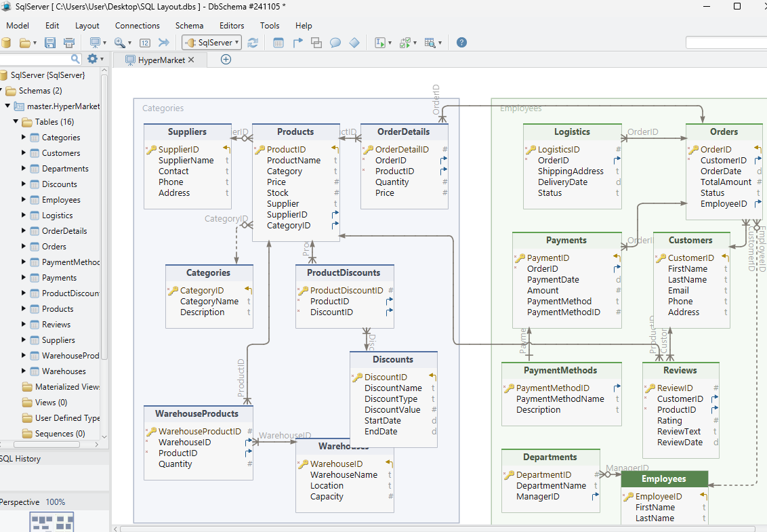Click the new table icon
Image resolution: width=767 pixels, height=532 pixels.
coord(278,43)
